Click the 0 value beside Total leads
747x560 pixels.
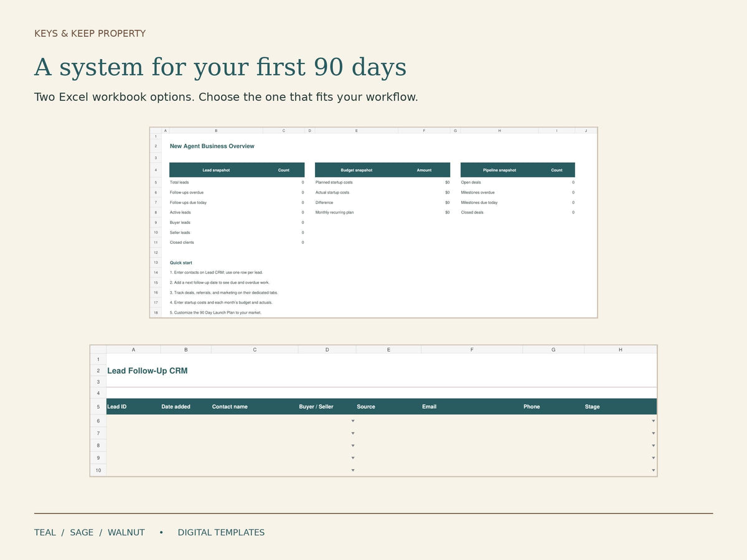point(303,182)
